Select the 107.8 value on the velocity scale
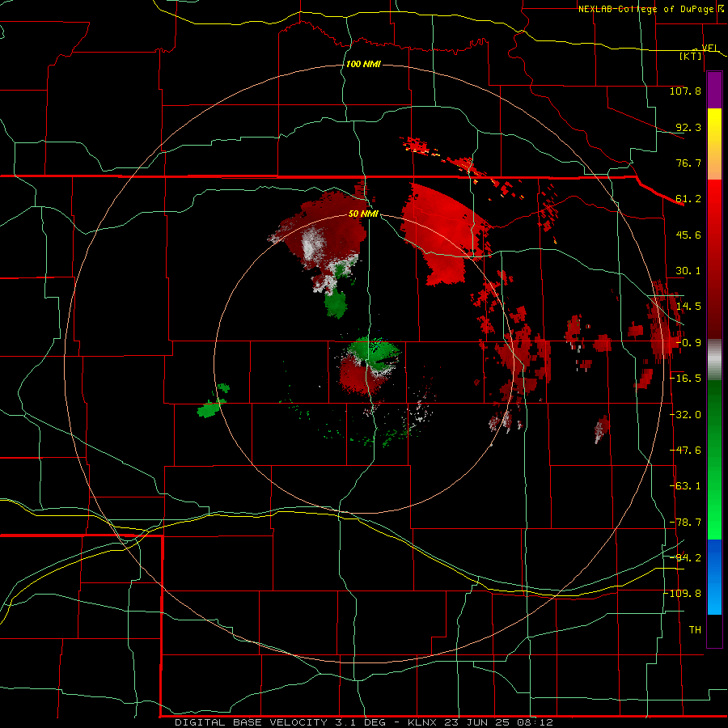728x728 pixels. click(x=685, y=91)
